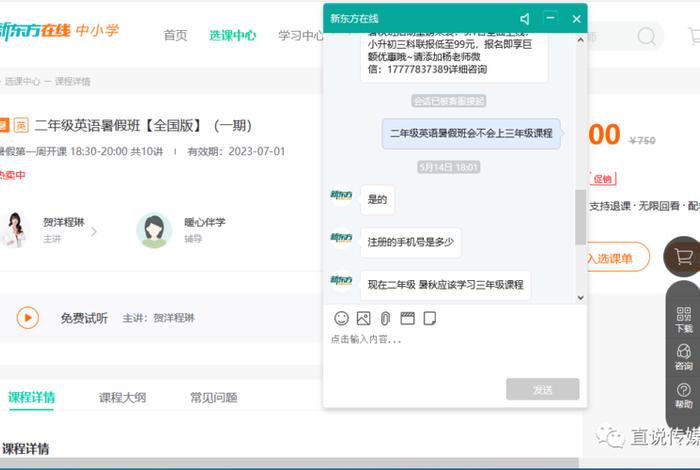Click chat reply 注册的手机号是多少
Image resolution: width=700 pixels, height=470 pixels.
(x=410, y=242)
